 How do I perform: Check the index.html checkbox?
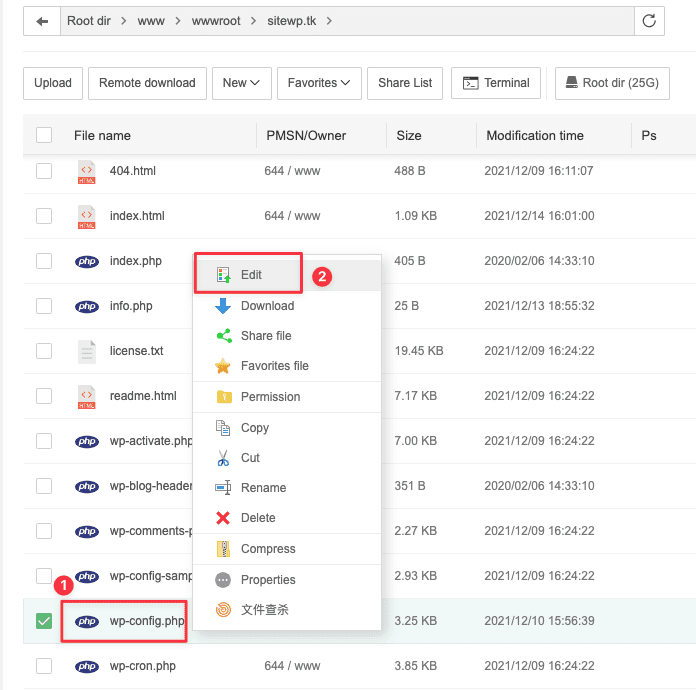point(44,216)
